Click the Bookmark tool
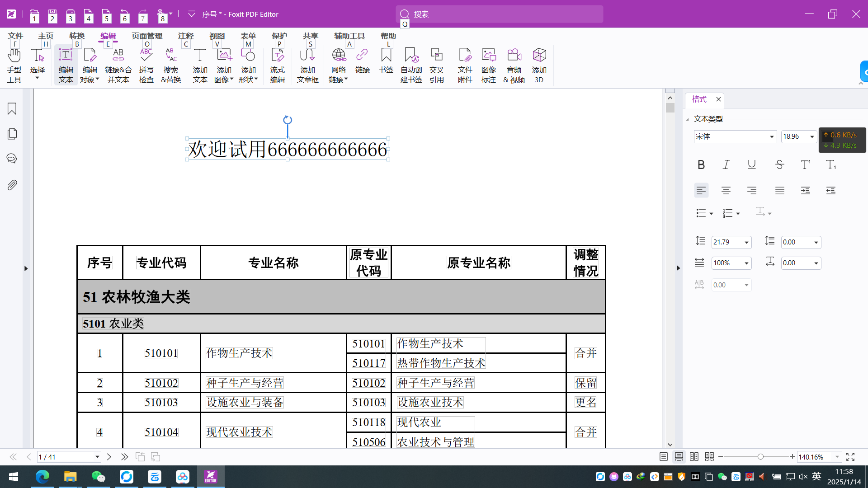This screenshot has height=488, width=868. [386, 61]
